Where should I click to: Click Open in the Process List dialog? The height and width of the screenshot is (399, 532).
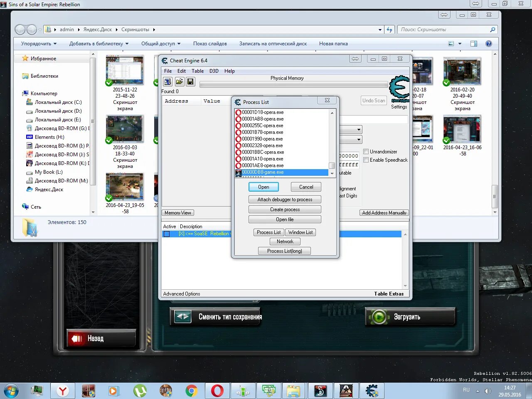click(x=264, y=187)
